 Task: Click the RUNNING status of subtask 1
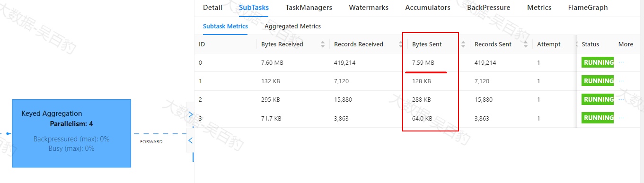pos(598,81)
